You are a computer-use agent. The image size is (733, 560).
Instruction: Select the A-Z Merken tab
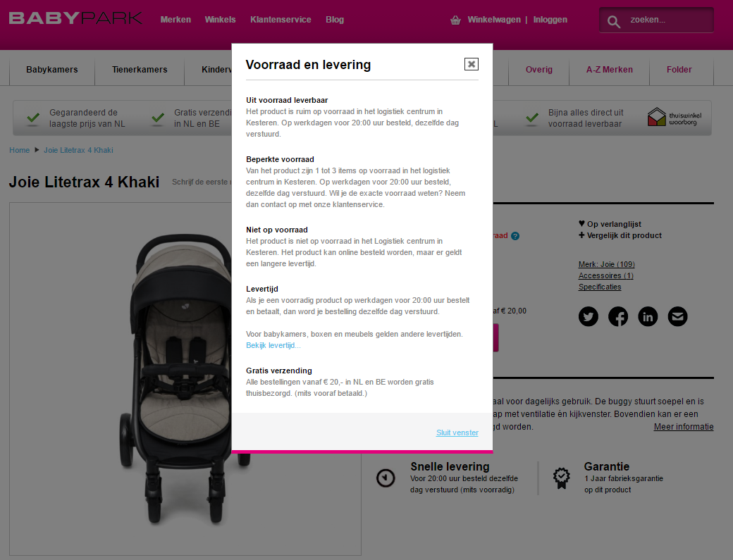610,70
